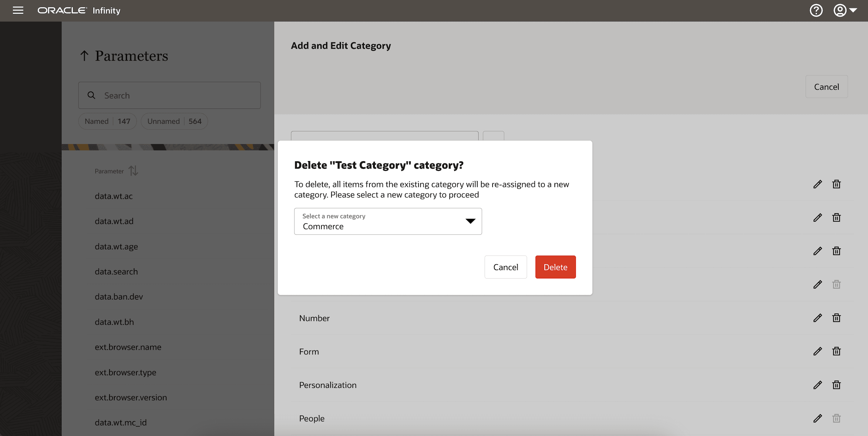This screenshot has width=868, height=436.
Task: Edit the Personalization category
Action: tap(817, 385)
